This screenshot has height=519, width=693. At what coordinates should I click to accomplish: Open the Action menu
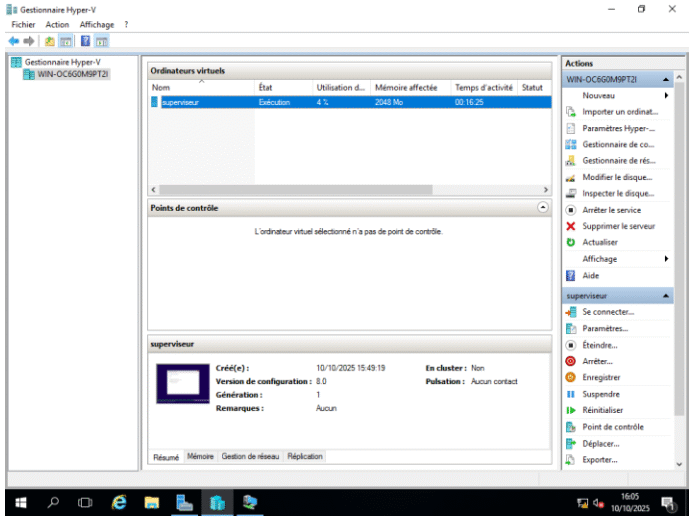coord(57,24)
